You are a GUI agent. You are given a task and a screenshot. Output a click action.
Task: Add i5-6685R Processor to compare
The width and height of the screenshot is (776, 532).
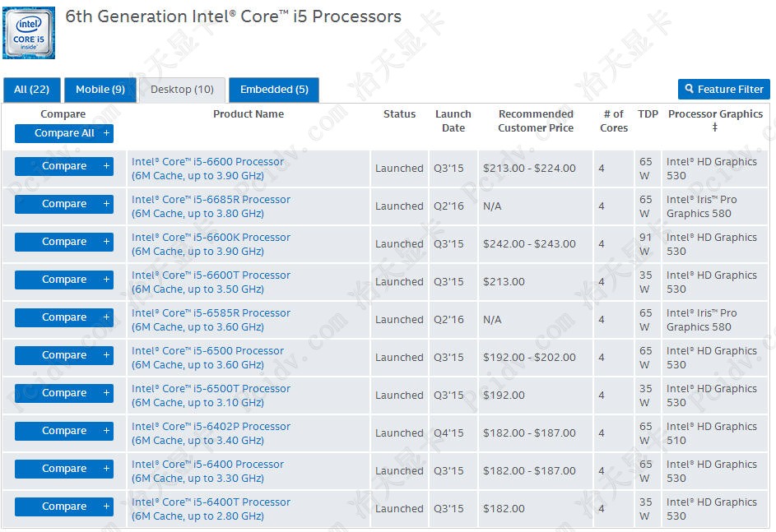tap(64, 204)
